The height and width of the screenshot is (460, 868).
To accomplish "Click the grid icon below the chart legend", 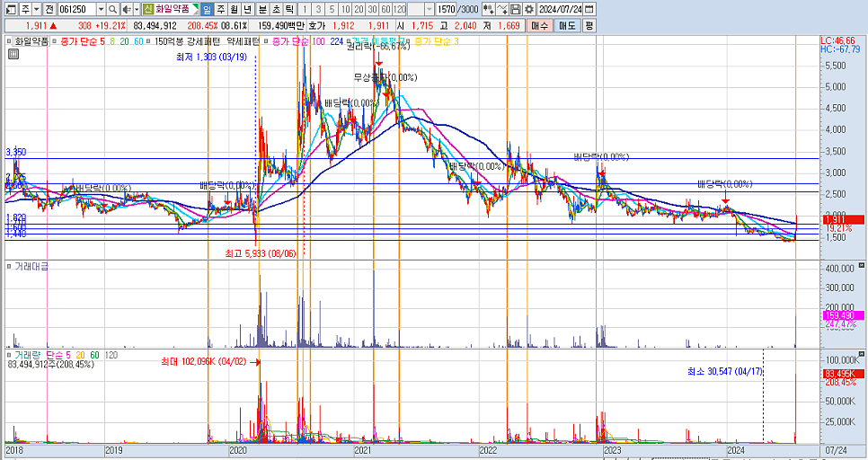I will tap(13, 55).
